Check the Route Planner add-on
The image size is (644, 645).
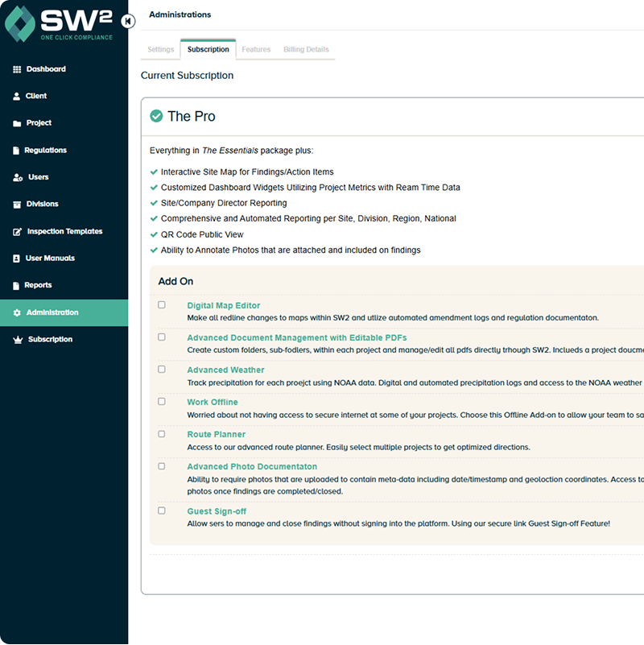[x=161, y=433]
